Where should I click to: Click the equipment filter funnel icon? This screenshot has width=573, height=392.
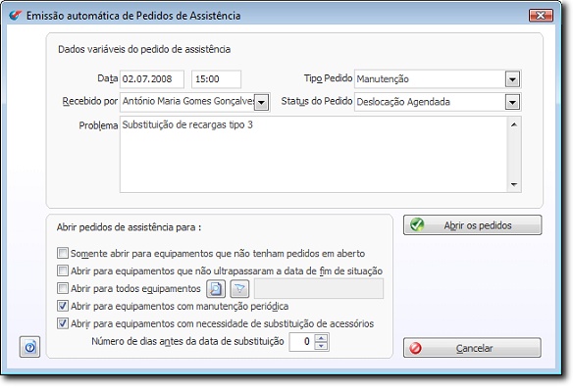239,289
